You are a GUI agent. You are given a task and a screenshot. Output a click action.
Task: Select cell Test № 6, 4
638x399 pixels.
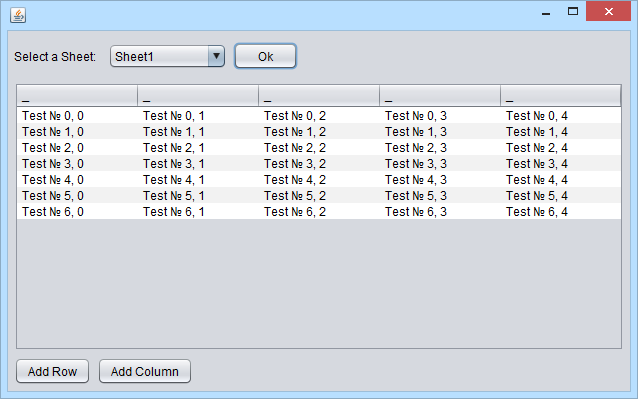pyautogui.click(x=561, y=211)
